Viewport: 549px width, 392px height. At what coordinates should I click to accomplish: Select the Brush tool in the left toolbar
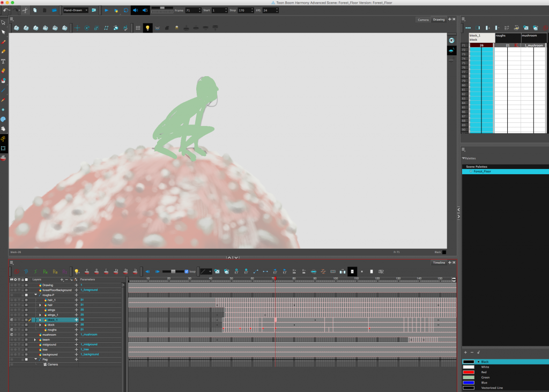tap(4, 42)
